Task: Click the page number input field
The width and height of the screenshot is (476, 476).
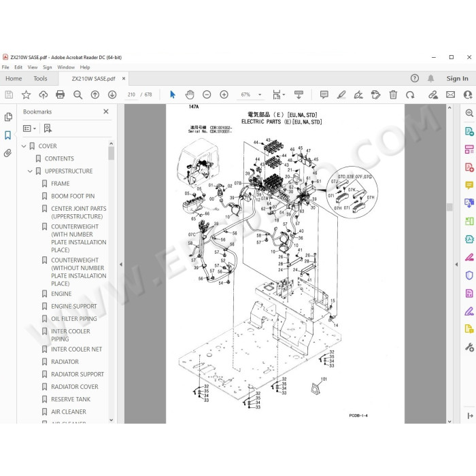Action: coord(131,95)
